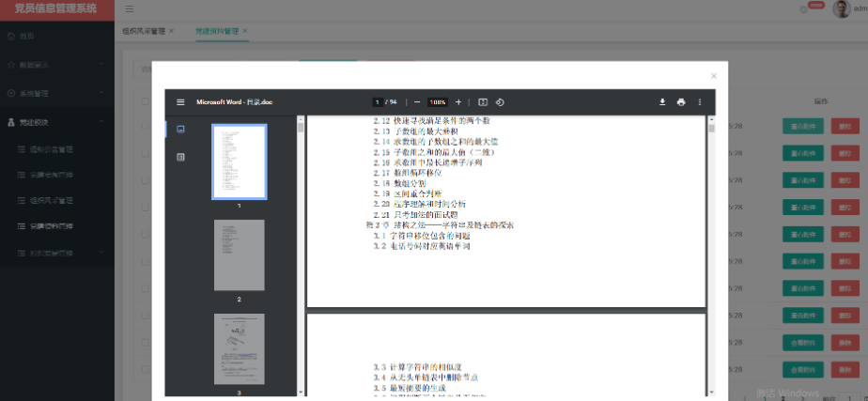
Task: Click the line 2.12 快速寻找满足条件的两个数
Action: (x=431, y=120)
